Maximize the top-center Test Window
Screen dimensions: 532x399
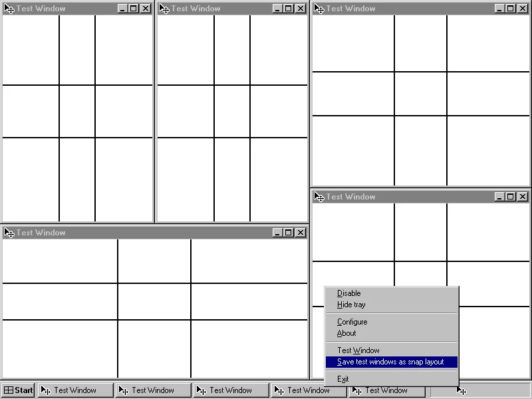tap(289, 9)
